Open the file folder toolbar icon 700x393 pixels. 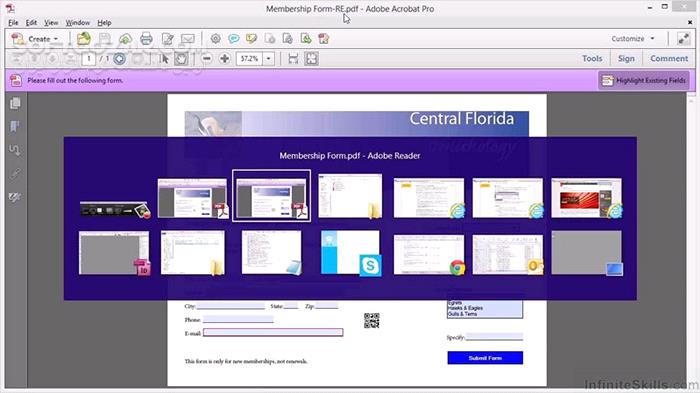click(83, 39)
